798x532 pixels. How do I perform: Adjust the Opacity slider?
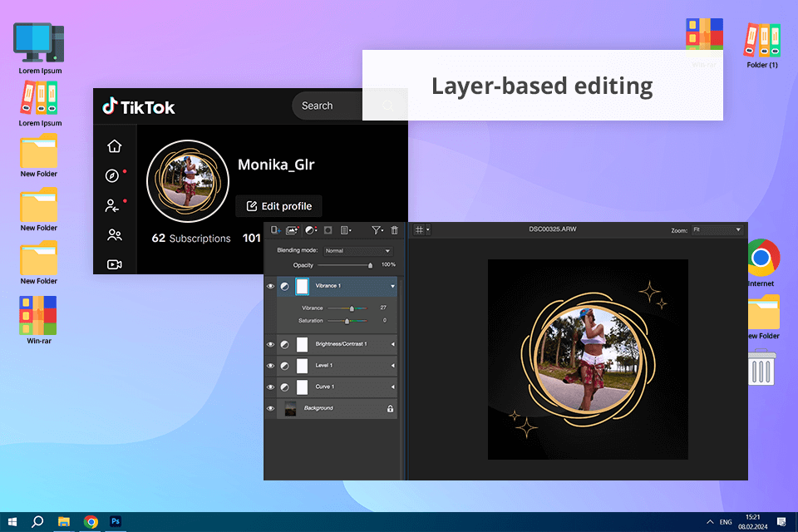point(345,265)
